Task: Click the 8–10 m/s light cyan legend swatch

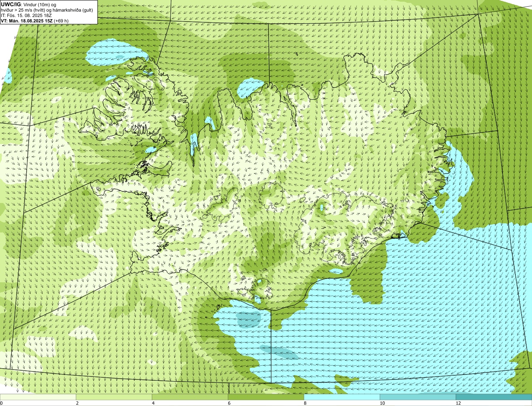Action: pyautogui.click(x=342, y=397)
